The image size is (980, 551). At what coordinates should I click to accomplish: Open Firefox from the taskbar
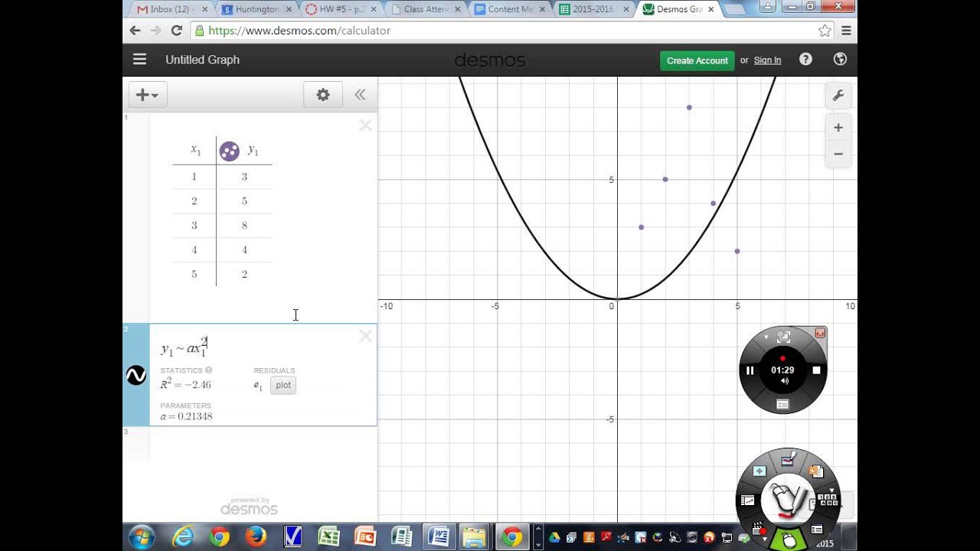(256, 537)
